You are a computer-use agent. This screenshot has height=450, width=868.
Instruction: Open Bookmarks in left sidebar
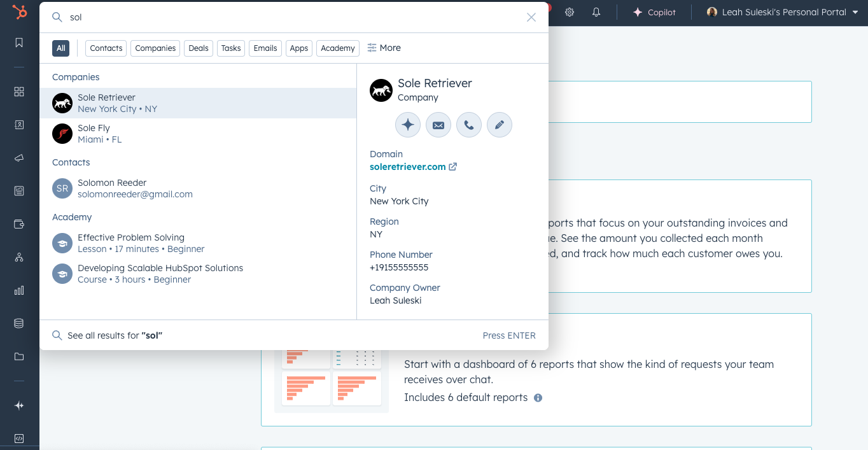pos(19,43)
